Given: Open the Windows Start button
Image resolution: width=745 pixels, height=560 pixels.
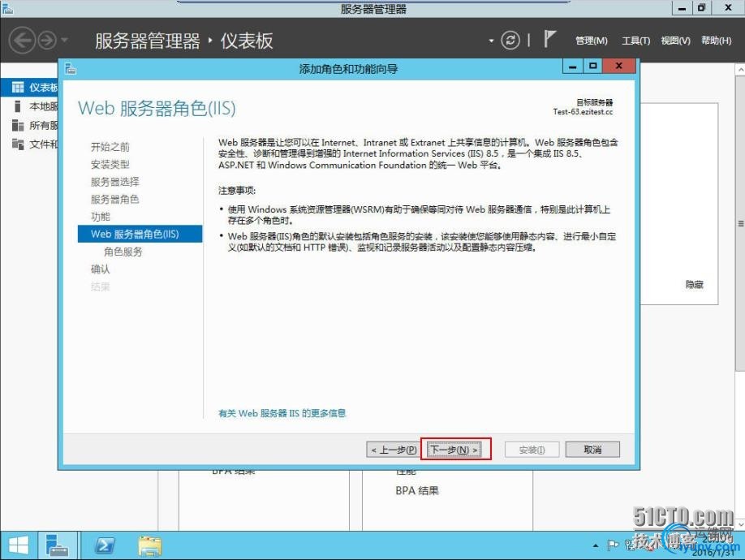Looking at the screenshot, I should [x=19, y=545].
